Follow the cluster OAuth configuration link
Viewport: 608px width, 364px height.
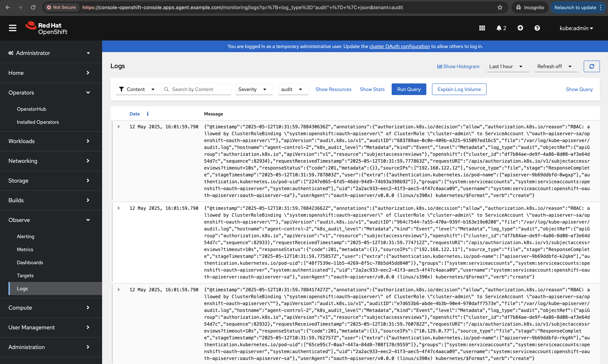point(400,46)
